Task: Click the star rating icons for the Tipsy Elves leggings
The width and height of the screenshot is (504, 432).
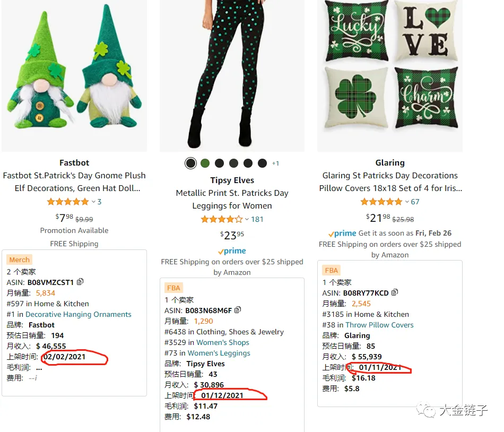Action: [x=221, y=220]
